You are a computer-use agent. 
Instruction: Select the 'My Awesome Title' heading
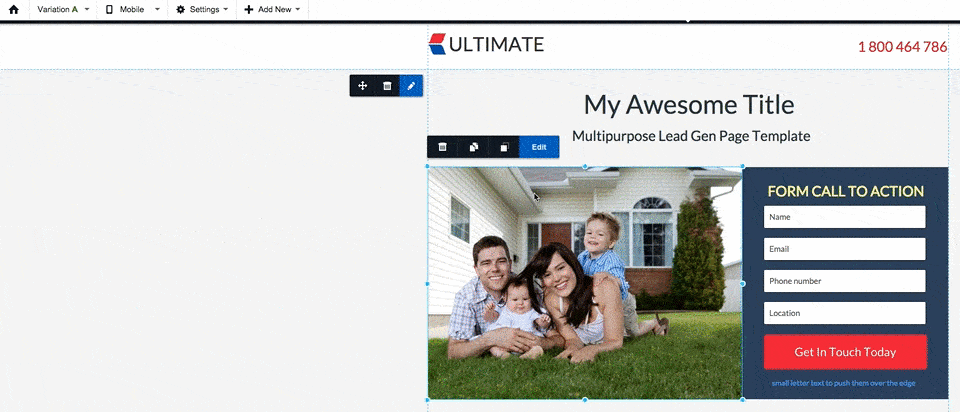coord(689,105)
